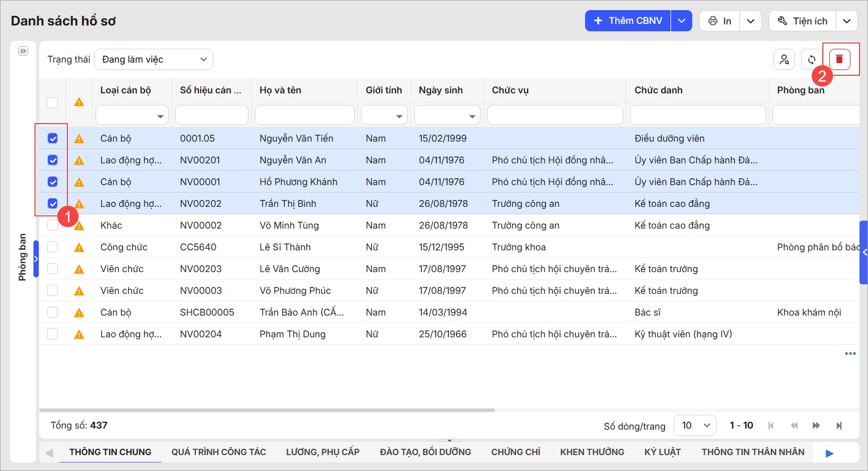Uncheck the Nguyễn Văn Tiến row checkbox
The height and width of the screenshot is (471, 868).
[x=53, y=138]
